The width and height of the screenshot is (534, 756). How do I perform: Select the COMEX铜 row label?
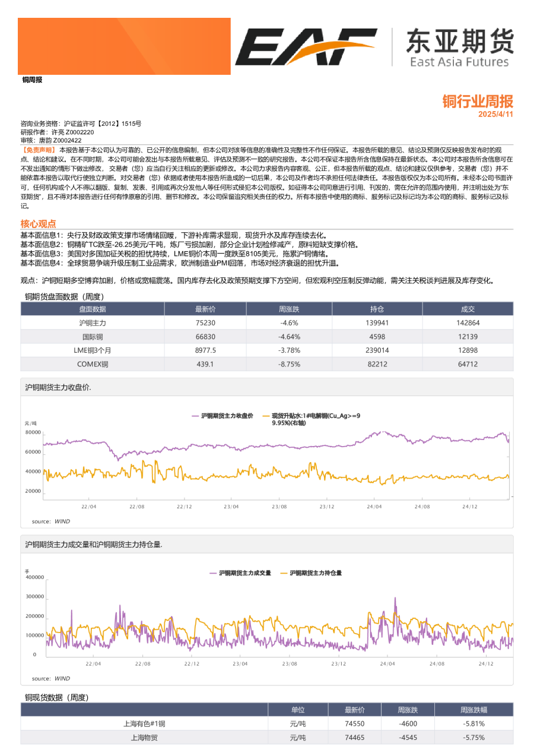tap(93, 364)
